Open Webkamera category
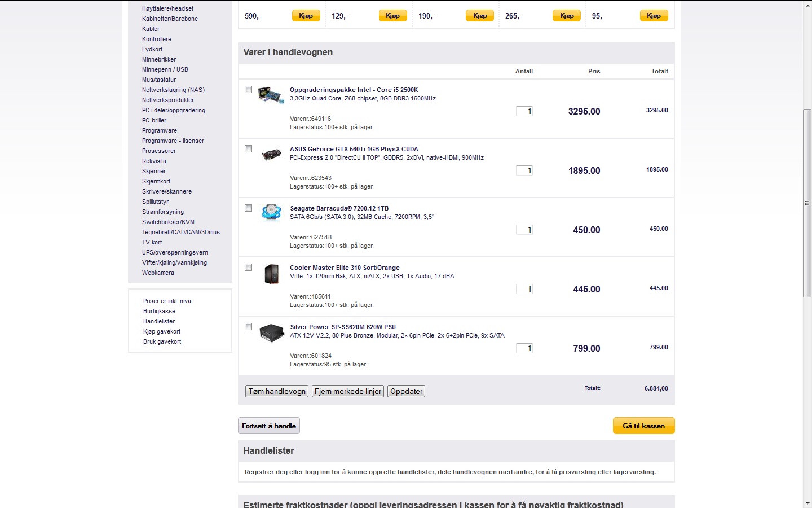 point(158,273)
